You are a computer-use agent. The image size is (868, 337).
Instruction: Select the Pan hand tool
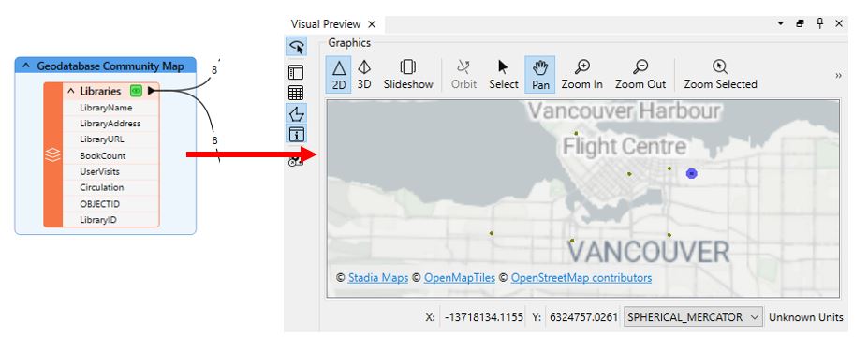tap(540, 74)
